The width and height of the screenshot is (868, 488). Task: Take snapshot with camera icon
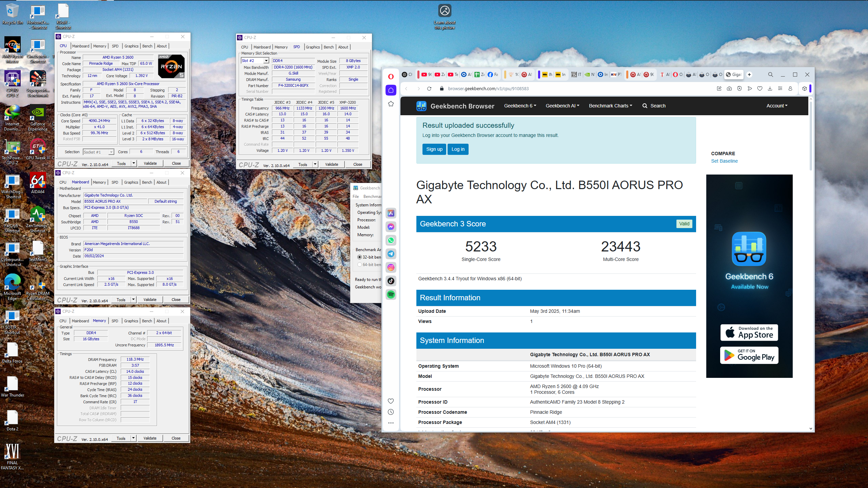click(x=729, y=89)
